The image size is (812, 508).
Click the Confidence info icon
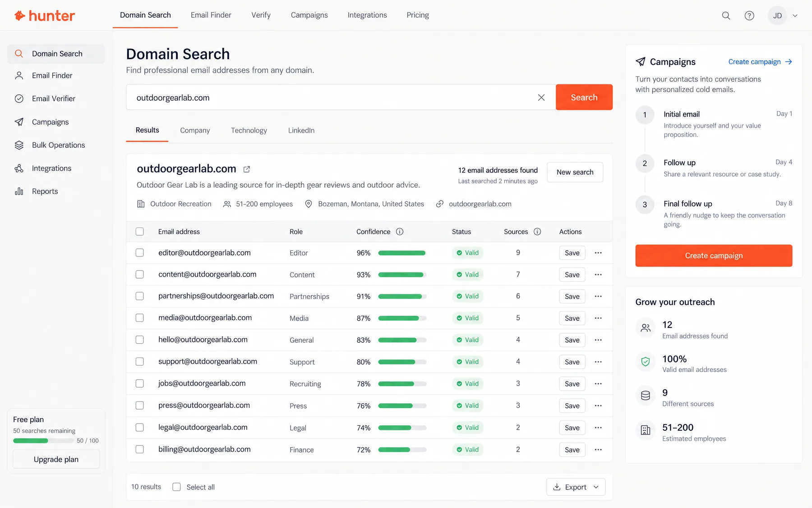(400, 232)
